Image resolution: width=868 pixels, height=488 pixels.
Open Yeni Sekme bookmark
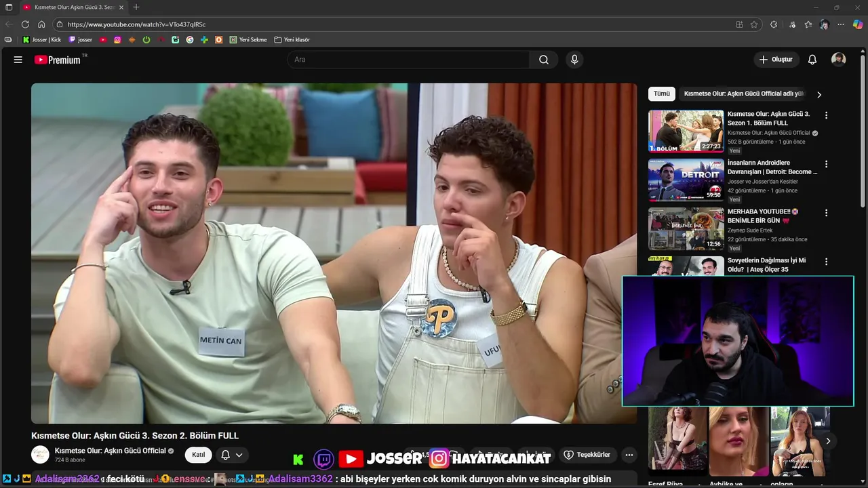[x=248, y=40]
